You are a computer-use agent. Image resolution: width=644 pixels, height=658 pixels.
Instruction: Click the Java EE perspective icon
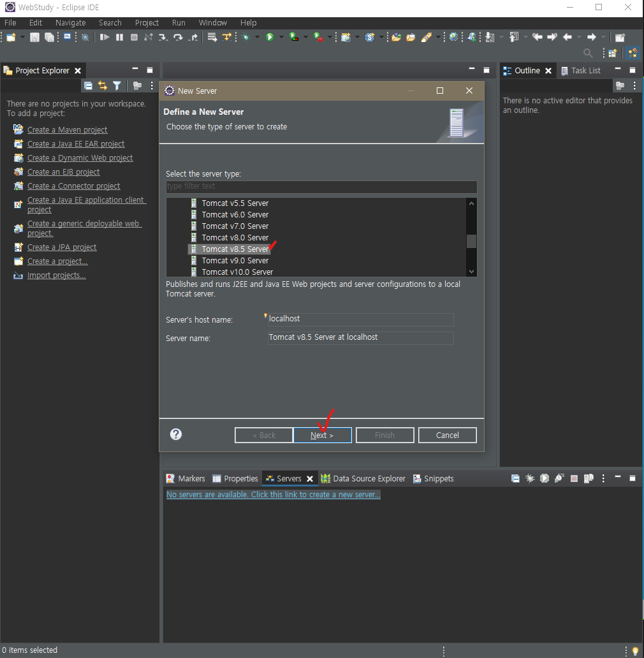(x=633, y=53)
